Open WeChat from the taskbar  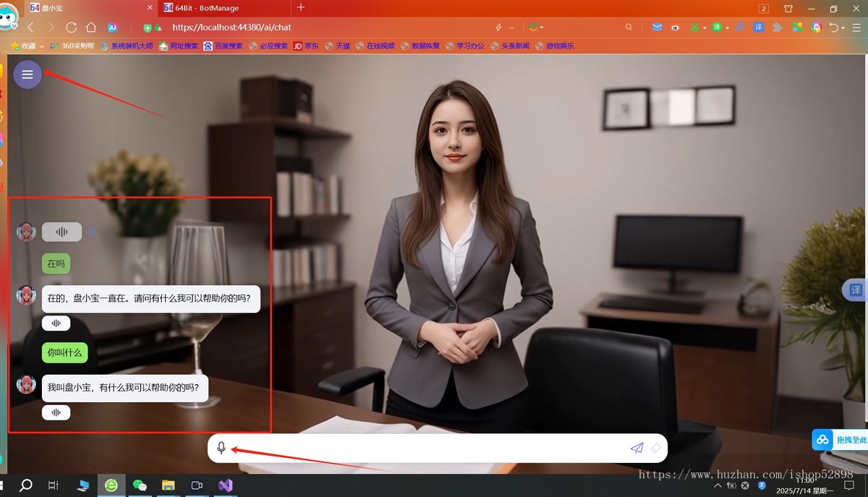pyautogui.click(x=140, y=485)
